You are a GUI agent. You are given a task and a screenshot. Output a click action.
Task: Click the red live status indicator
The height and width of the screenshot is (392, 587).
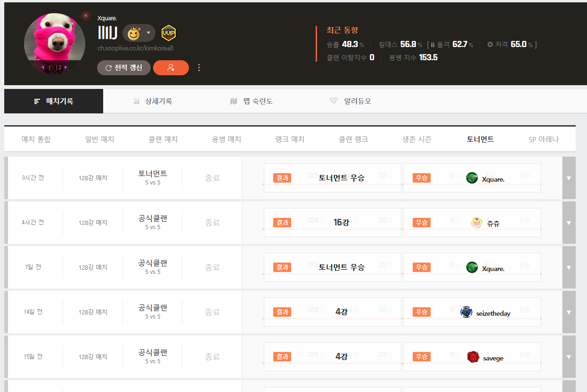86,16
